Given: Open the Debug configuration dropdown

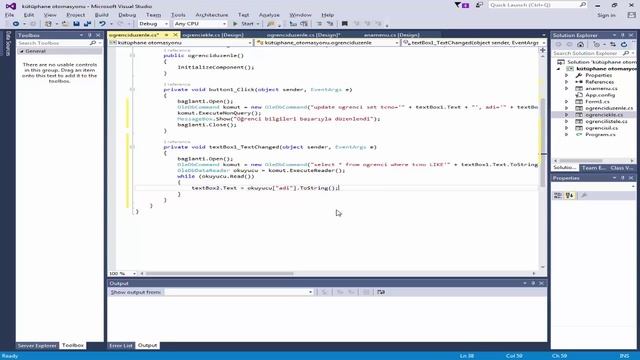Looking at the screenshot, I should point(153,24).
